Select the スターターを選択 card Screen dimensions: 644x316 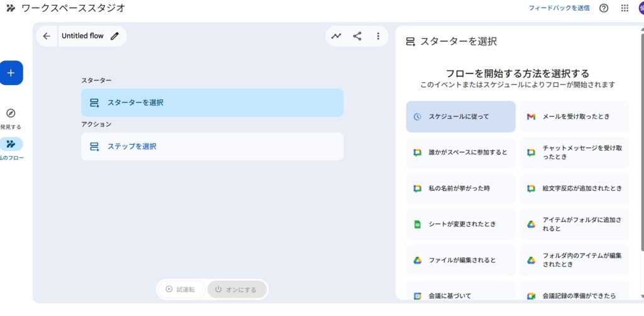click(212, 103)
